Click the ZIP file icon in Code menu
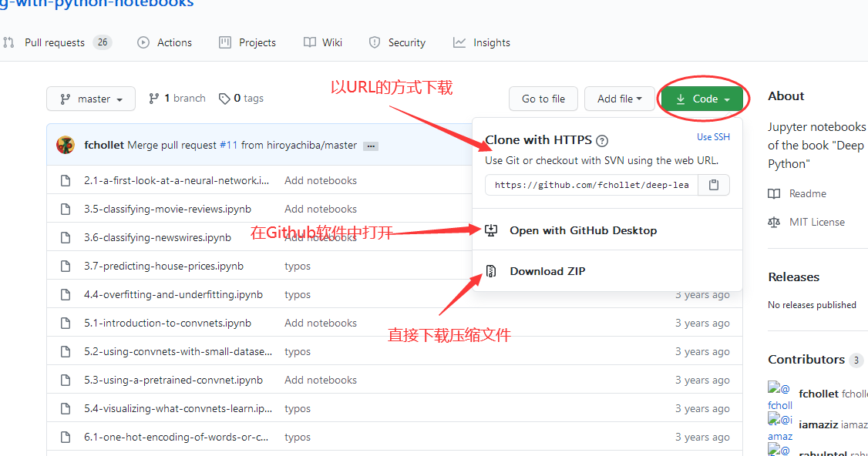The height and width of the screenshot is (456, 868). 491,271
